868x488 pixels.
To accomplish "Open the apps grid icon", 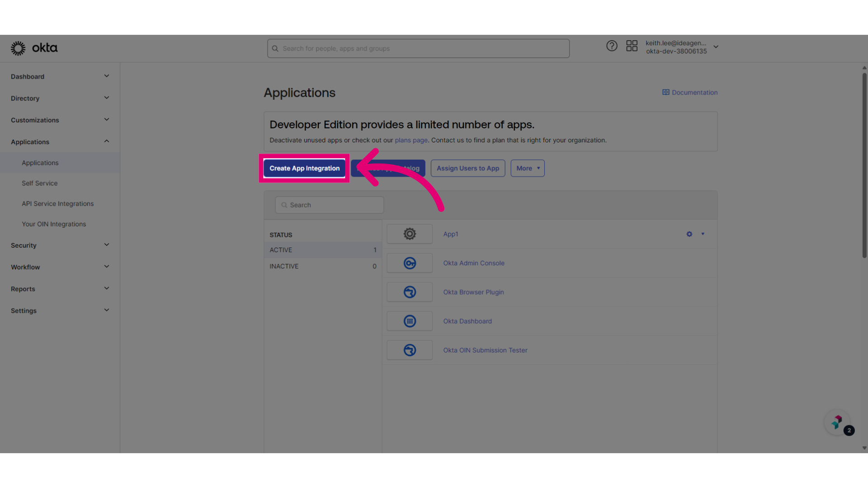I will (x=632, y=46).
